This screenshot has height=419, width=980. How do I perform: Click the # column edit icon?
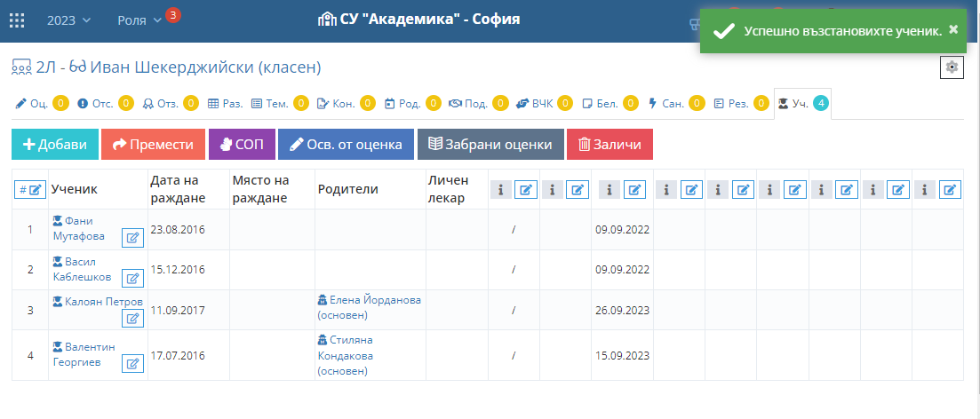tap(30, 189)
